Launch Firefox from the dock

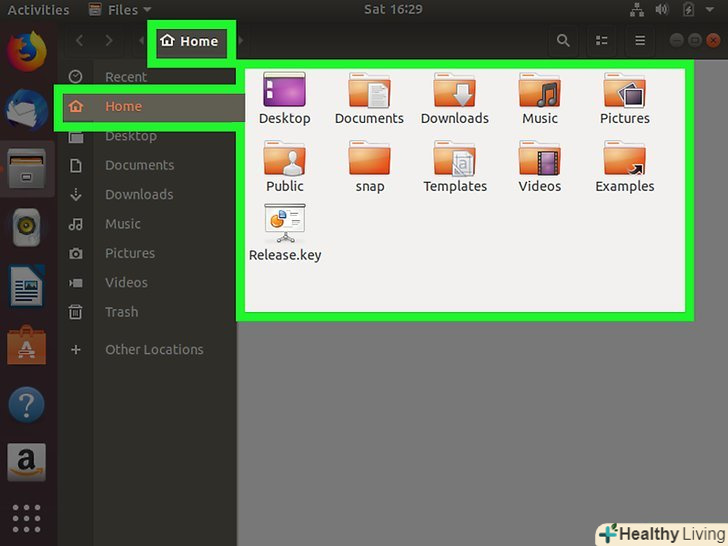(x=27, y=51)
